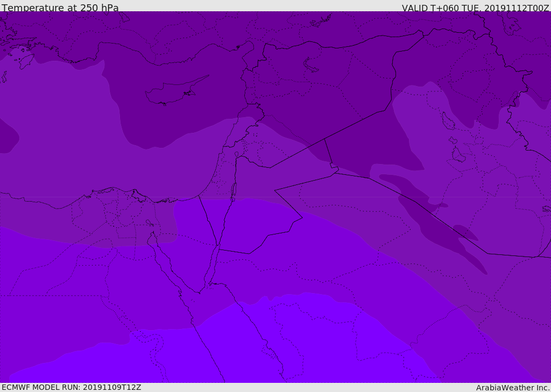Click the Dead Sea on the map

click(x=234, y=190)
